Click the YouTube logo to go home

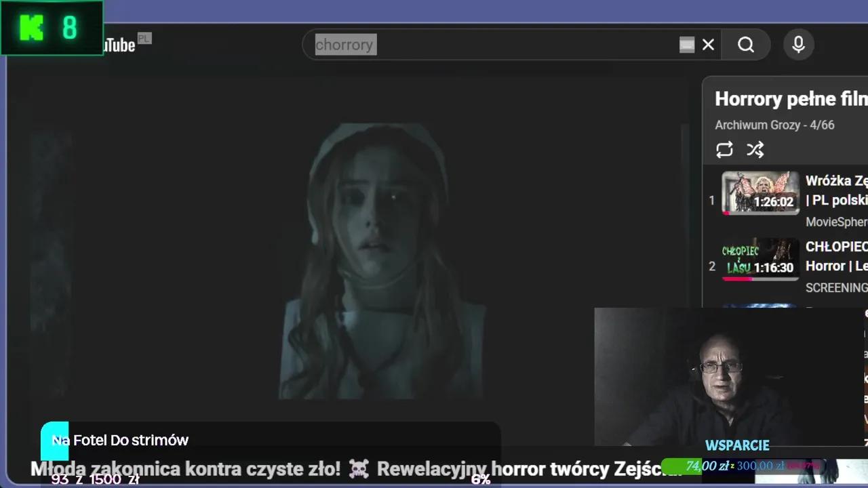click(x=121, y=44)
